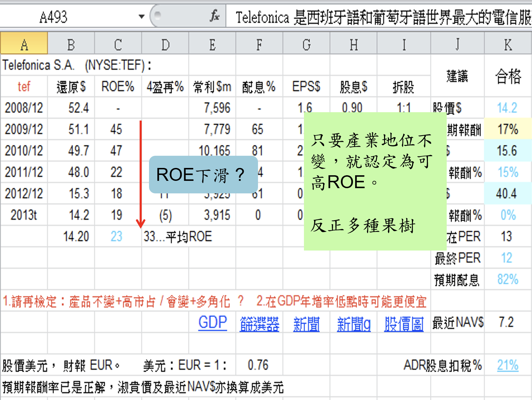Click the 14.20 cell below 2013t row
This screenshot has height=400, width=532.
[76, 236]
